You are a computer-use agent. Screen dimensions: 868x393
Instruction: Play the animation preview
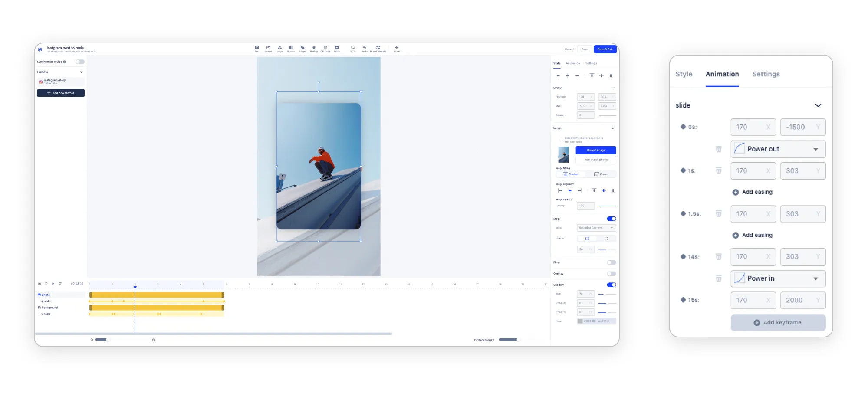[53, 284]
